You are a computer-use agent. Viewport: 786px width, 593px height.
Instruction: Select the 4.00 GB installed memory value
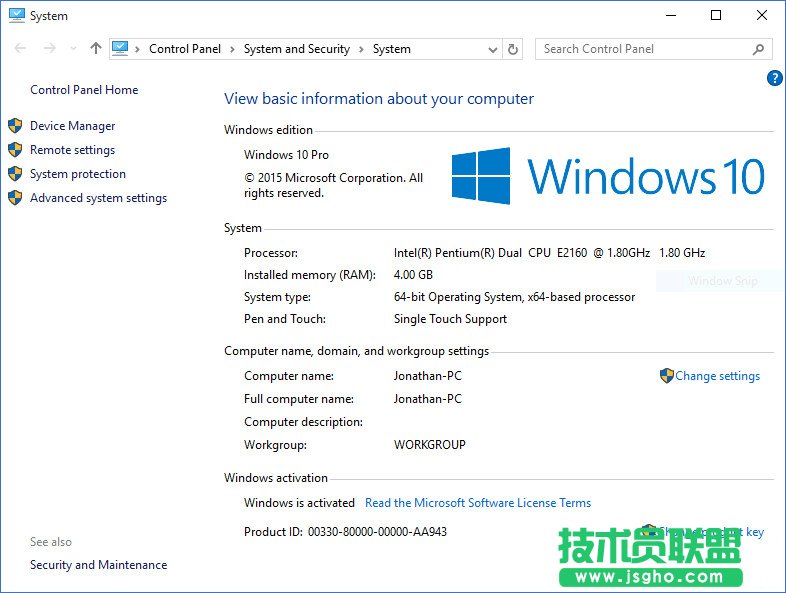point(413,275)
